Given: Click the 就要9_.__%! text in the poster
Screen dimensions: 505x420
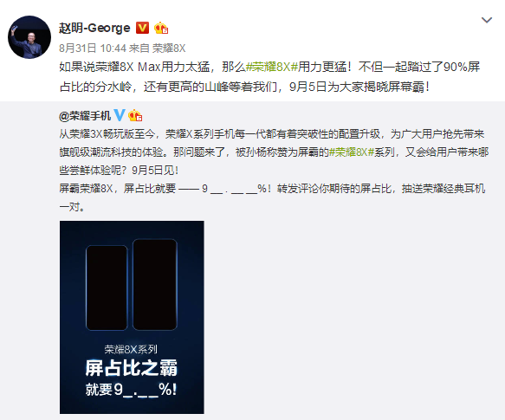Looking at the screenshot, I should [131, 390].
